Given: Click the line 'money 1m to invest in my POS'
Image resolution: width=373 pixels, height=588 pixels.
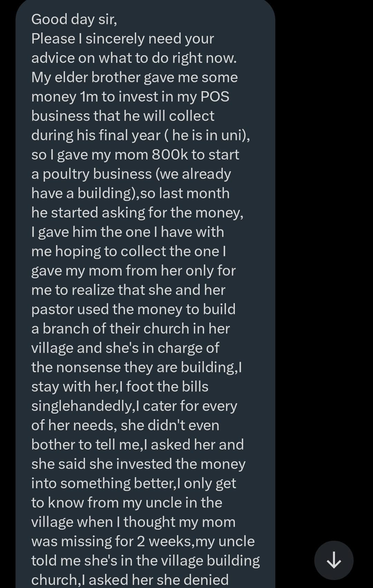Looking at the screenshot, I should pos(130,97).
